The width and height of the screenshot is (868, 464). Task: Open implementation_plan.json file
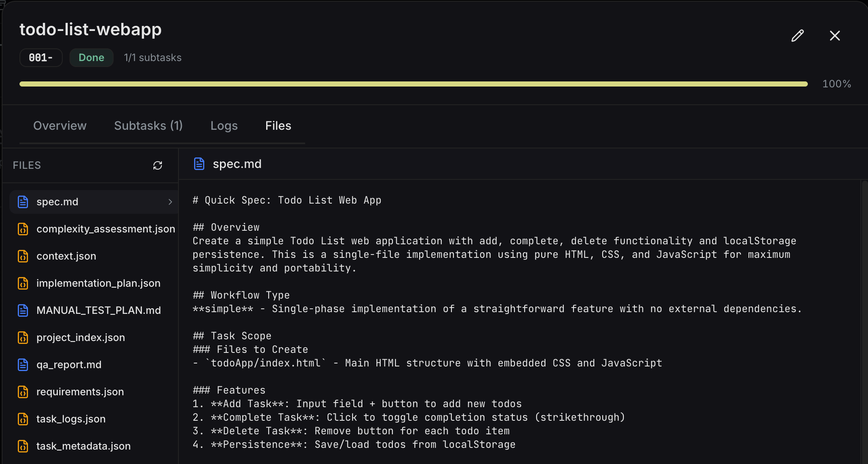click(x=98, y=283)
